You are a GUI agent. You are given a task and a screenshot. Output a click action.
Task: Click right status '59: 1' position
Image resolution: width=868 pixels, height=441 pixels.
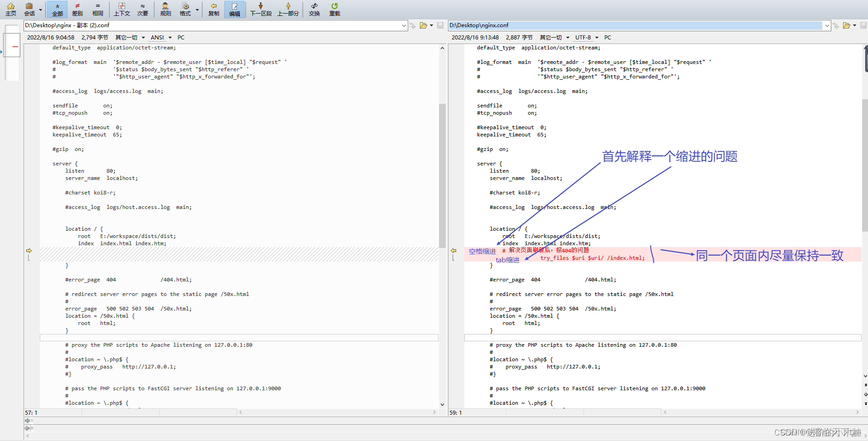click(456, 413)
